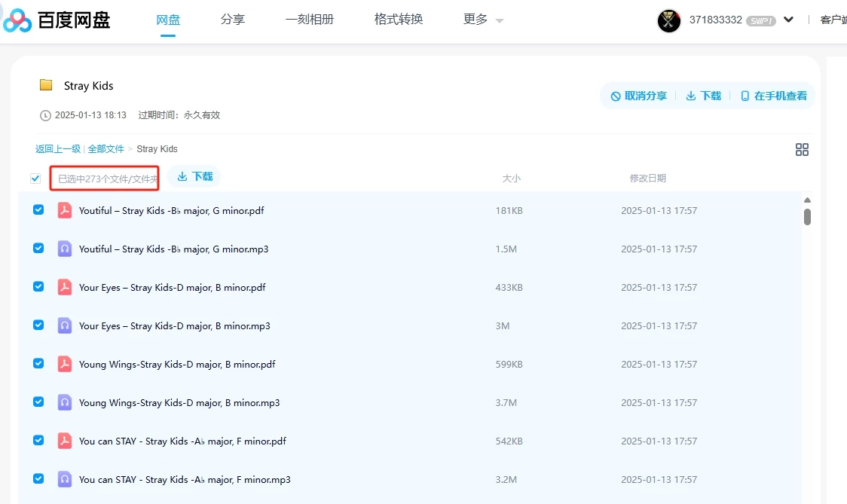Click the PDF icon for Young Wings file
The image size is (847, 504).
[x=65, y=364]
